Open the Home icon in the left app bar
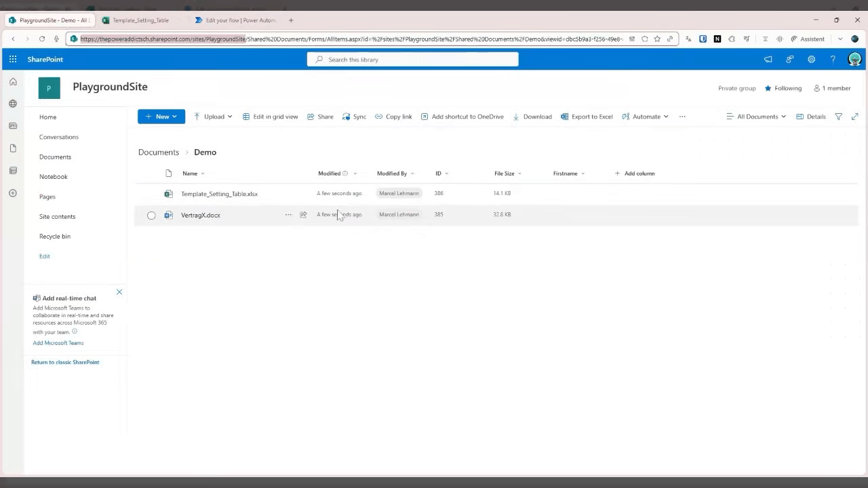Viewport: 868px width, 488px height. tap(13, 81)
